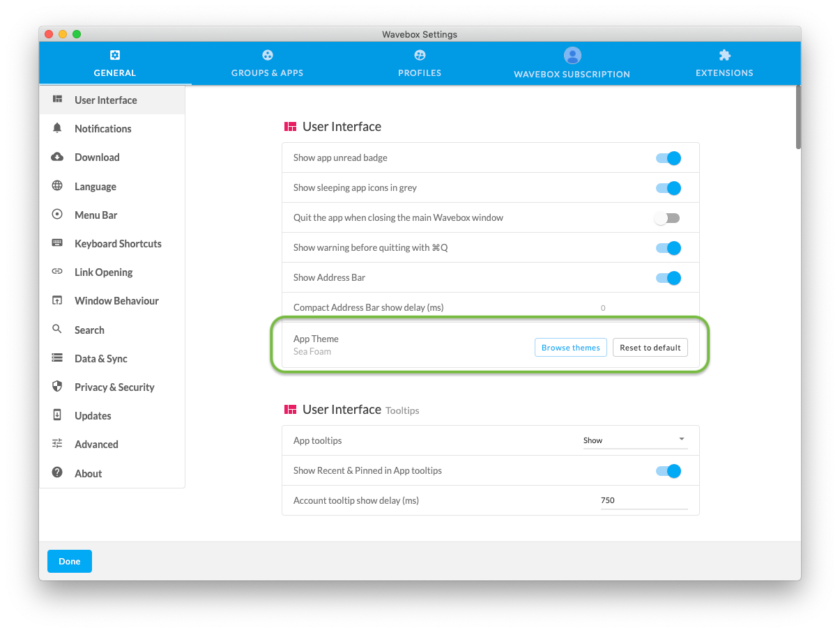Click the Done button
This screenshot has height=632, width=840.
tap(70, 562)
